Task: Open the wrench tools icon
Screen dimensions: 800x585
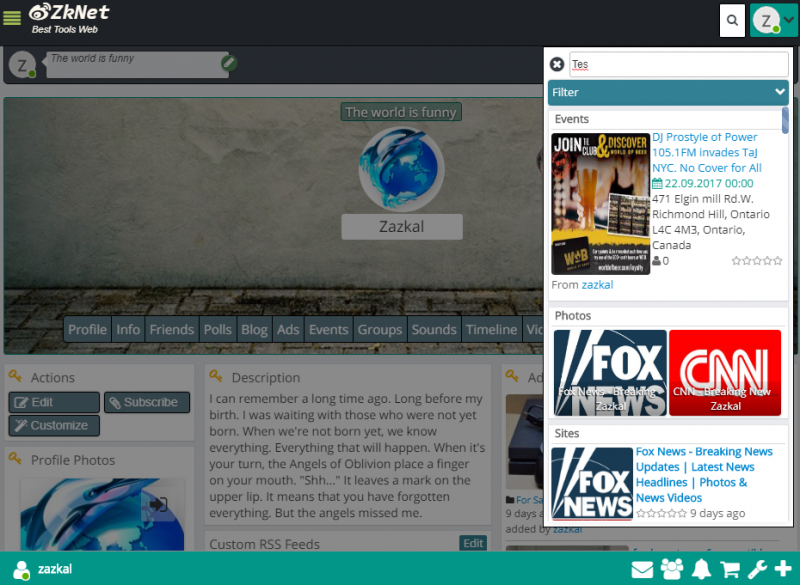Action: click(757, 569)
